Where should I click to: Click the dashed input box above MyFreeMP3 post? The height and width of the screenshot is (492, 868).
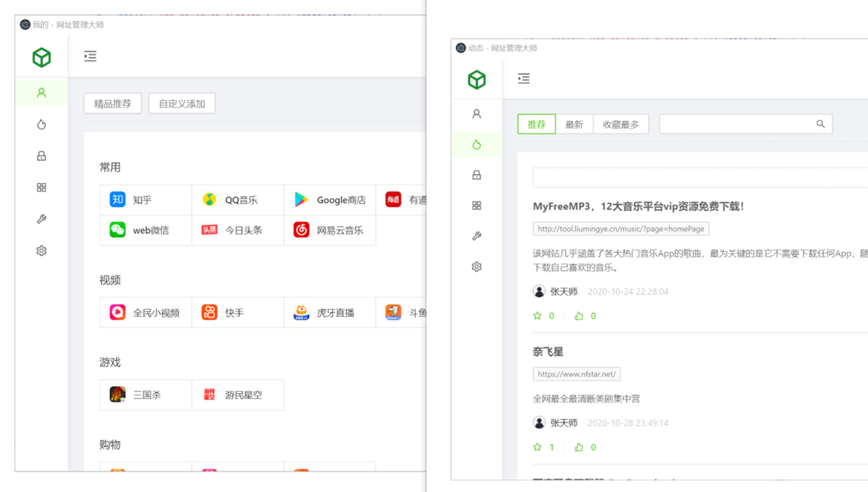pyautogui.click(x=700, y=178)
